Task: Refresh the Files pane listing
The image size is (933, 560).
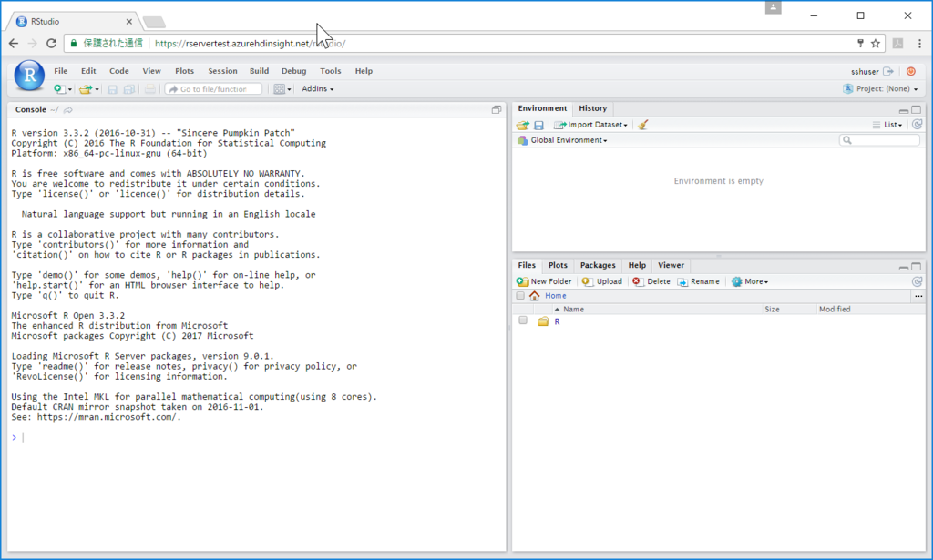Action: pos(917,281)
